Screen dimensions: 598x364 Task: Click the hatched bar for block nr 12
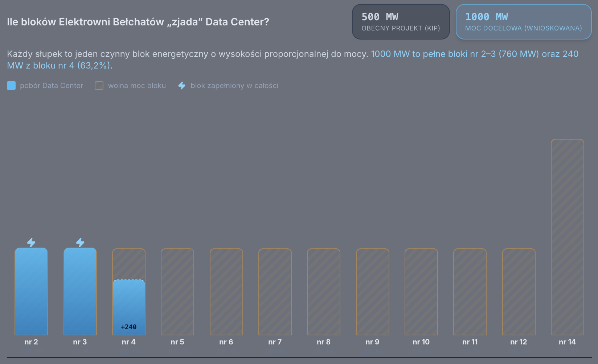pyautogui.click(x=519, y=292)
